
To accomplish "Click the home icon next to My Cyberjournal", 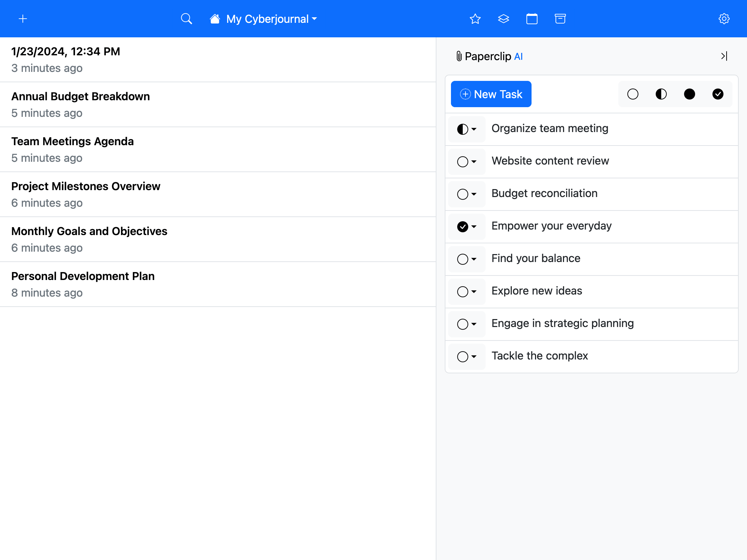I will click(214, 19).
